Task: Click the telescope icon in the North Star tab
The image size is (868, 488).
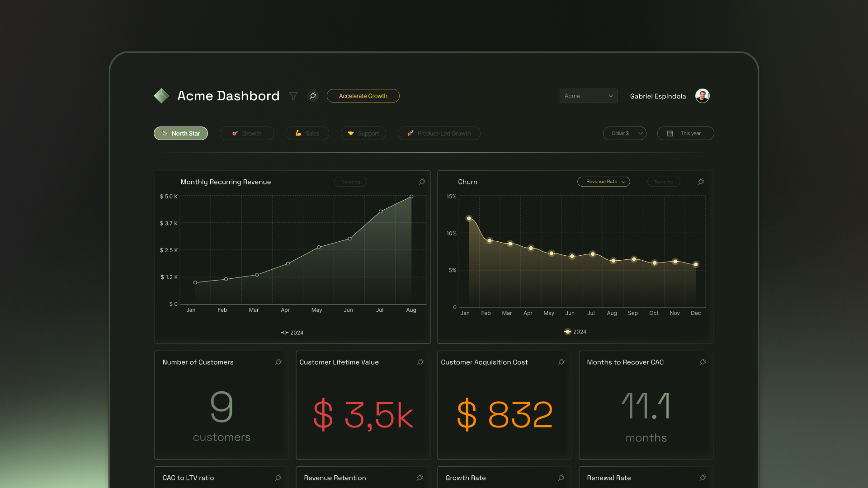Action: click(x=165, y=133)
